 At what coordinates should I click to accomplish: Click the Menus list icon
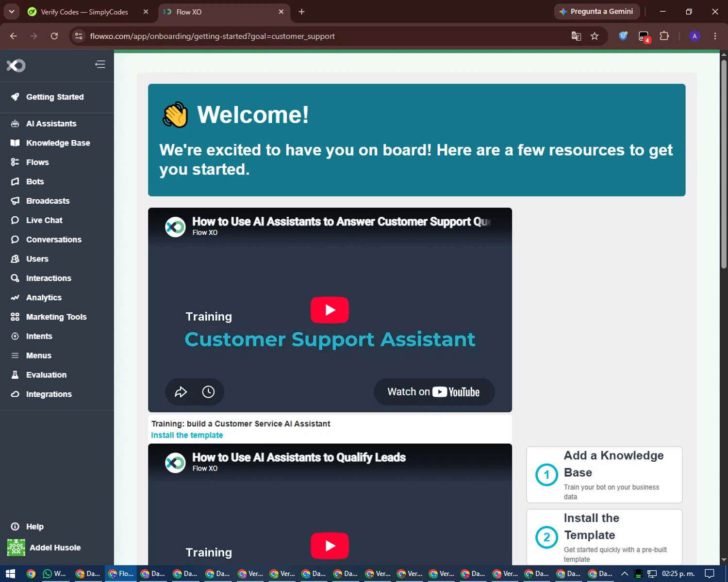[x=15, y=356]
